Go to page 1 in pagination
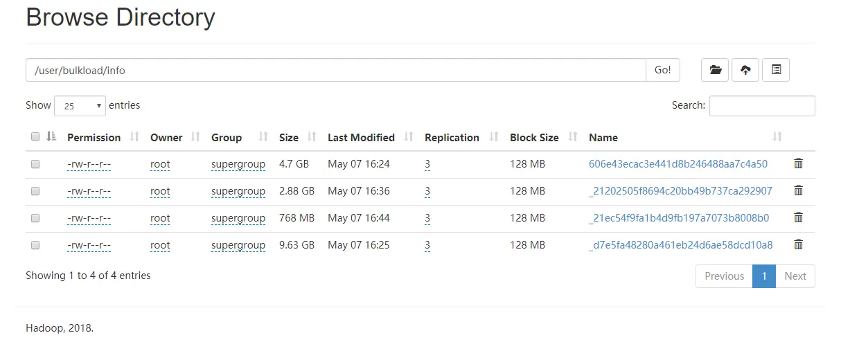The image size is (868, 360). coord(763,276)
